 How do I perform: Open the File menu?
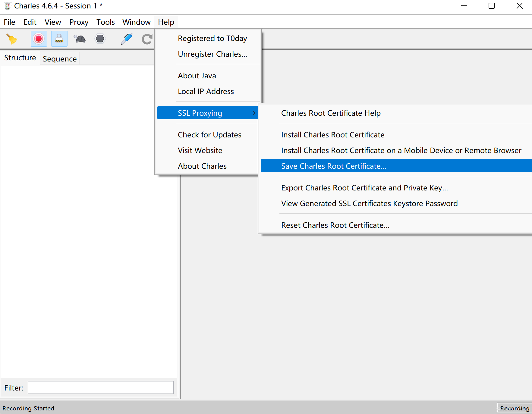[9, 22]
